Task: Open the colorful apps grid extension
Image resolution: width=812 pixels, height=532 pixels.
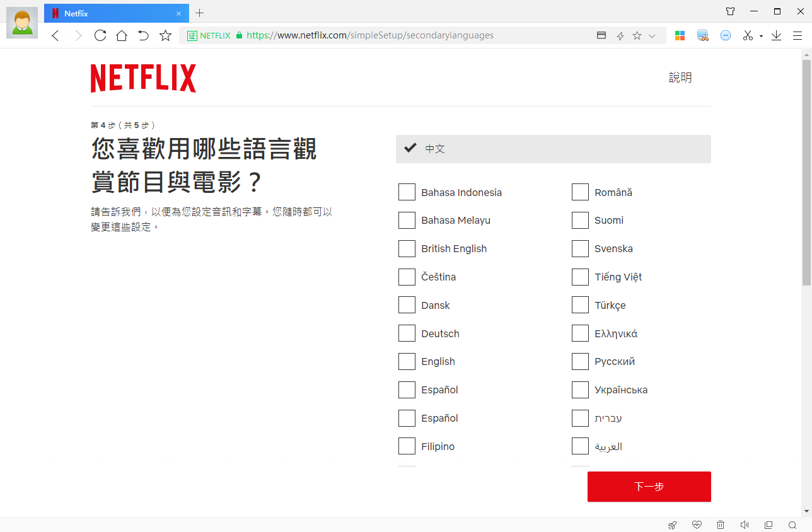Action: (680, 36)
